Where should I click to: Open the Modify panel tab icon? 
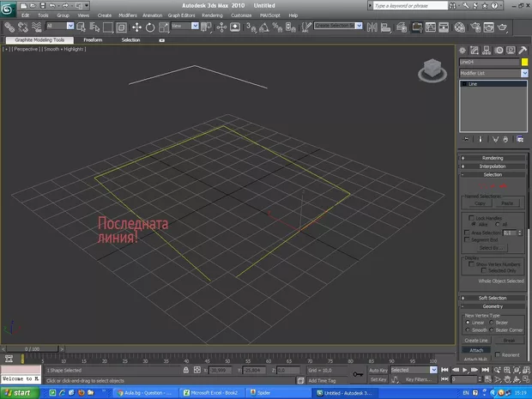[x=475, y=50]
